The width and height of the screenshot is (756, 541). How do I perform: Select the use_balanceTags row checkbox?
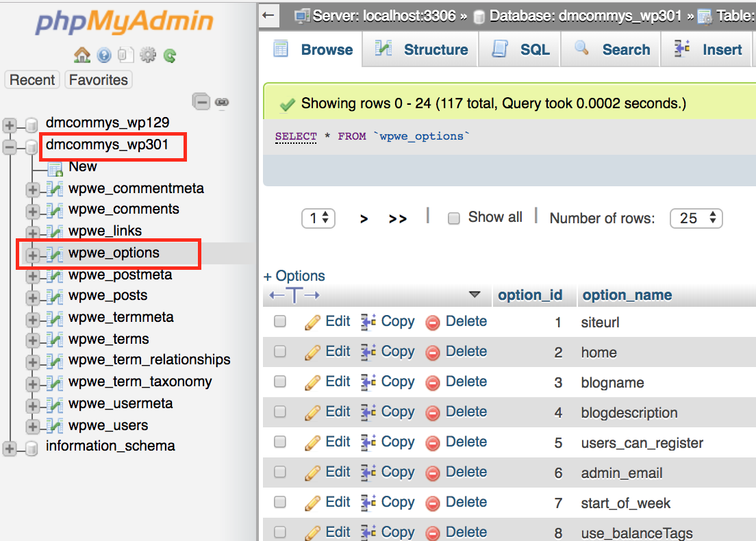[x=280, y=532]
